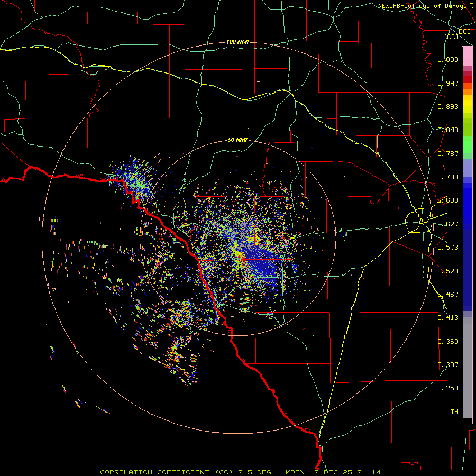Click the 0.573 scale value
Image resolution: width=476 pixels, height=476 pixels.
448,248
